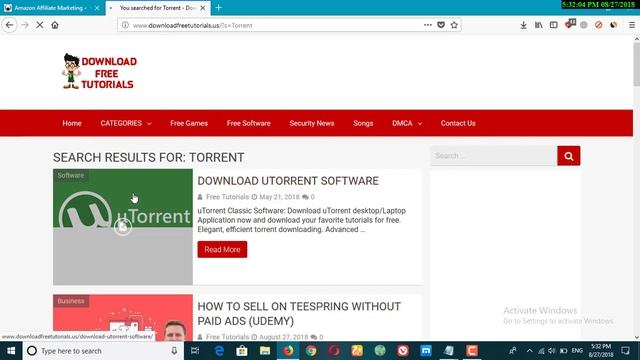Open the Firefox downloads panel

click(x=523, y=25)
